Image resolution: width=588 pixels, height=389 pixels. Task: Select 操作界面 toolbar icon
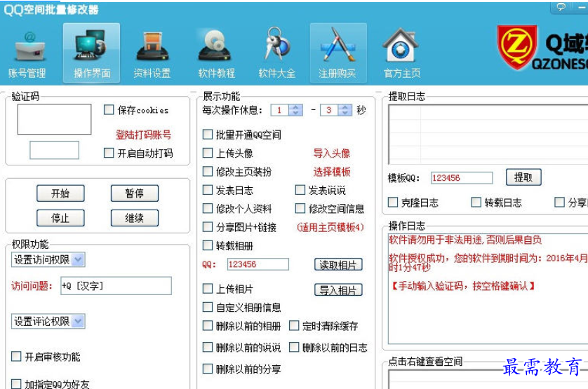91,53
